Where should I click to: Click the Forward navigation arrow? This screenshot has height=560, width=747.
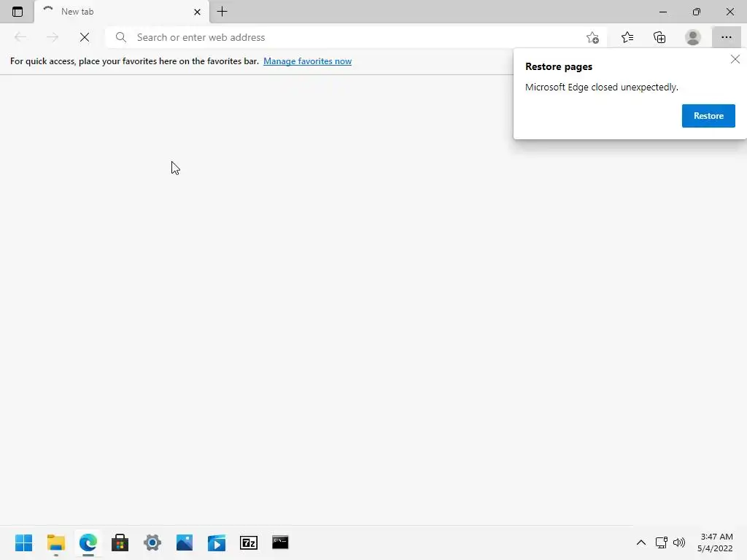[x=53, y=37]
